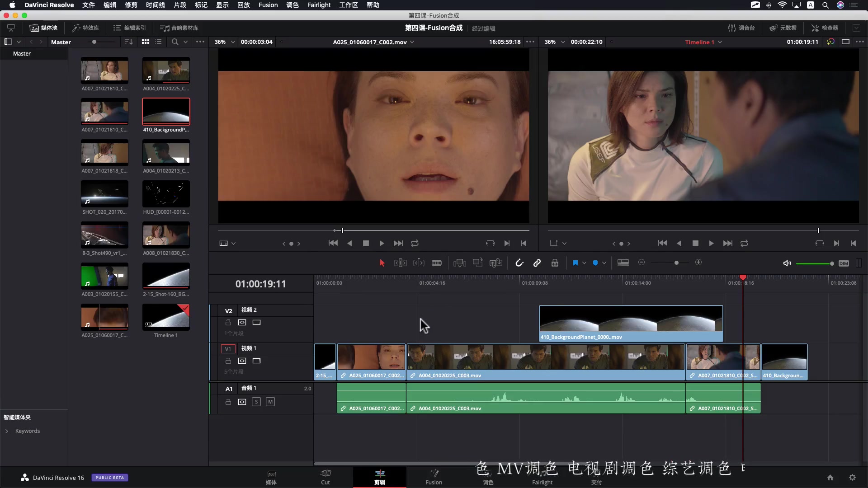Mute audio via speaker icon
Image resolution: width=868 pixels, height=488 pixels.
click(x=787, y=263)
